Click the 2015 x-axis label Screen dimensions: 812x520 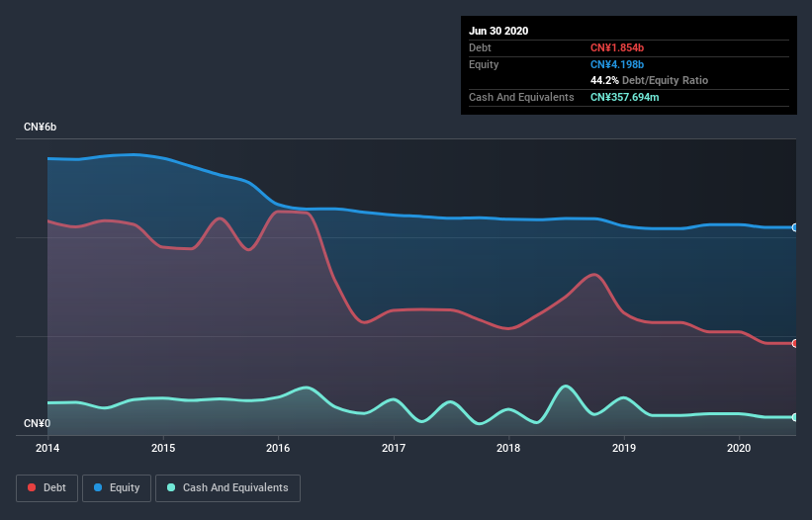click(163, 448)
